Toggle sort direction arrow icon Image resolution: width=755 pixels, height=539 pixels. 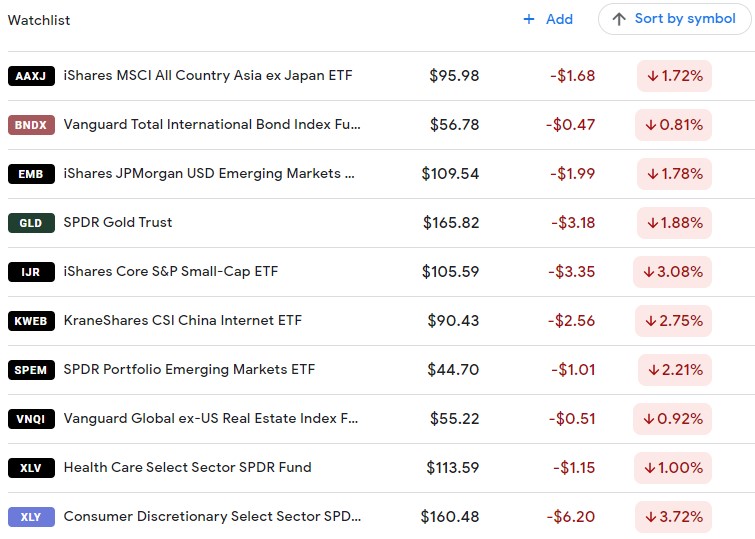[619, 19]
